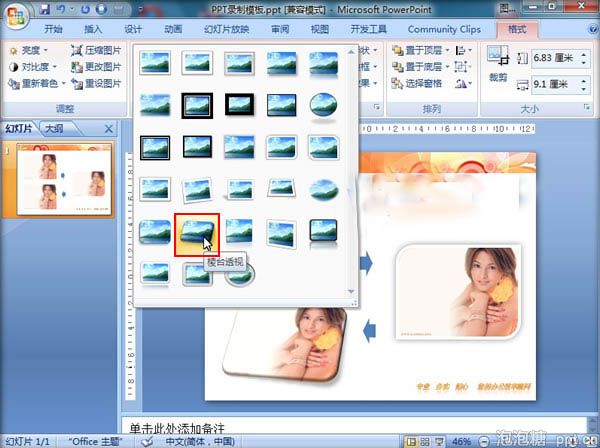Switch to Normal view in status bar

pos(411,442)
